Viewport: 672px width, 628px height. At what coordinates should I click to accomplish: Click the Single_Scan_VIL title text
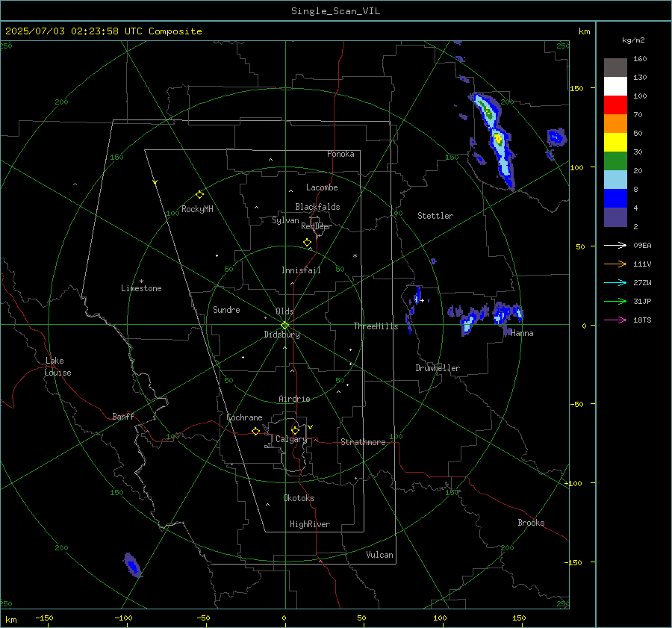335,11
